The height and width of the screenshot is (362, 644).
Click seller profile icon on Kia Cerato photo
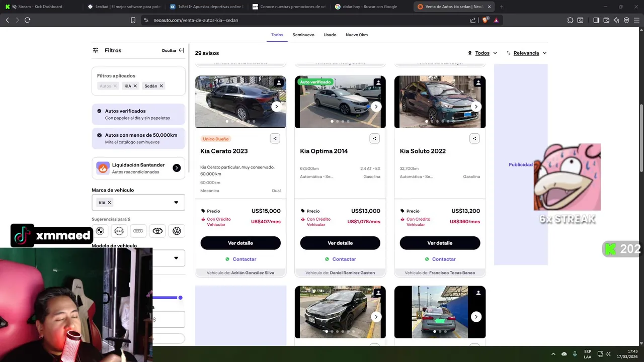pyautogui.click(x=279, y=82)
